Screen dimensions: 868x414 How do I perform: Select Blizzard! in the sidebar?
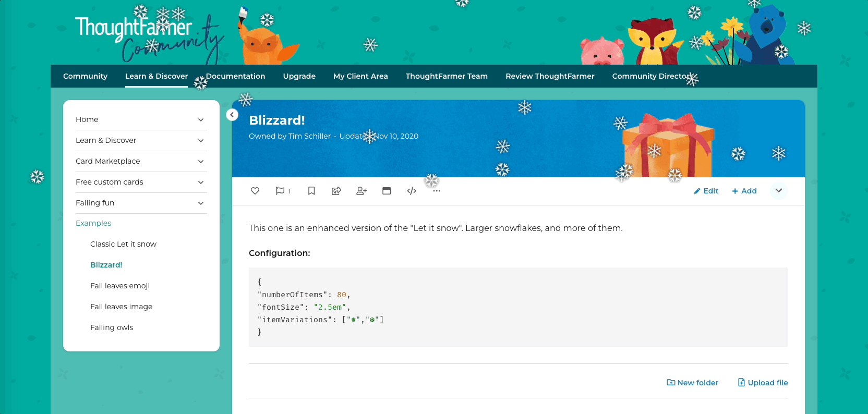106,265
